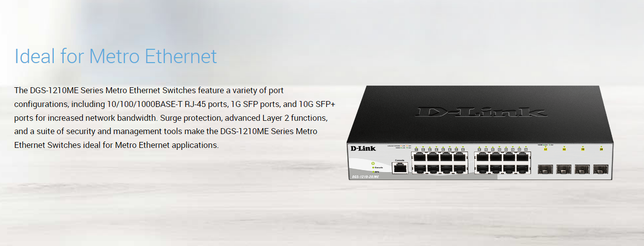Click the Console LED indicator label
Screen dimensions: 644x246
379,168
